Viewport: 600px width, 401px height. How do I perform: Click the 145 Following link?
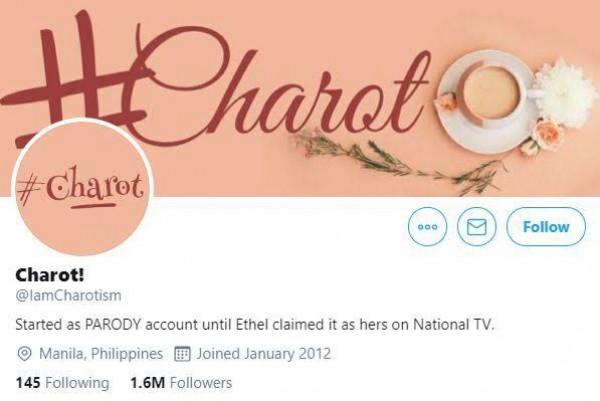click(x=62, y=383)
